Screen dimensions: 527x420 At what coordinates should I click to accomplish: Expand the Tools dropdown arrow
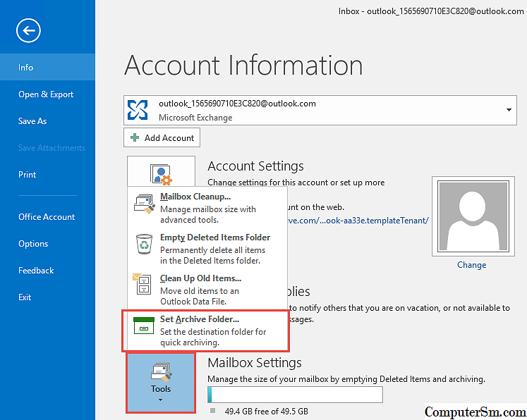click(160, 400)
